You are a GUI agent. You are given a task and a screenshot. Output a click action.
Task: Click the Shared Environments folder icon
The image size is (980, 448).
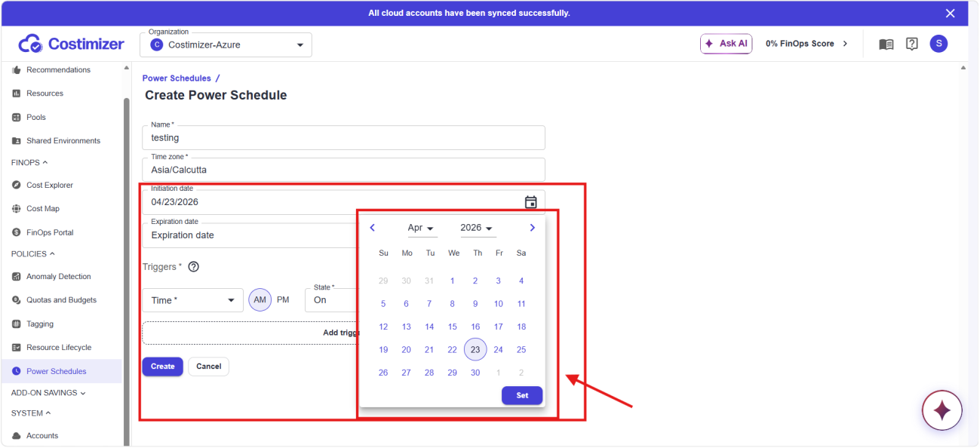(17, 141)
